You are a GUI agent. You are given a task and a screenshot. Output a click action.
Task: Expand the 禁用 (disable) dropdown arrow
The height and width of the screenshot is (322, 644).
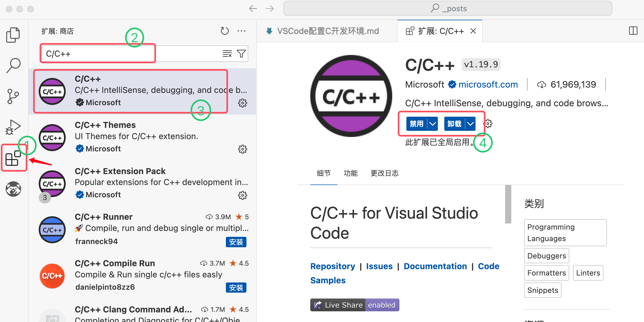pos(433,124)
